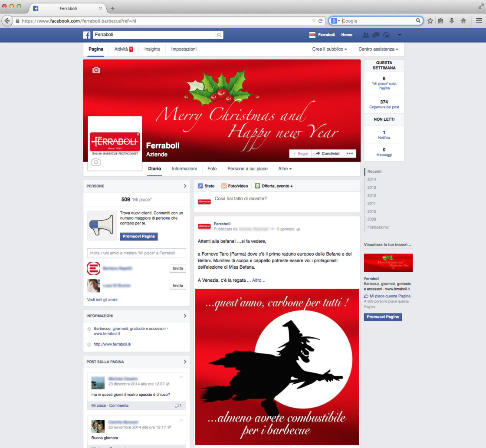The image size is (486, 448).
Task: Open account settings dropdown arrow
Action: [x=400, y=35]
